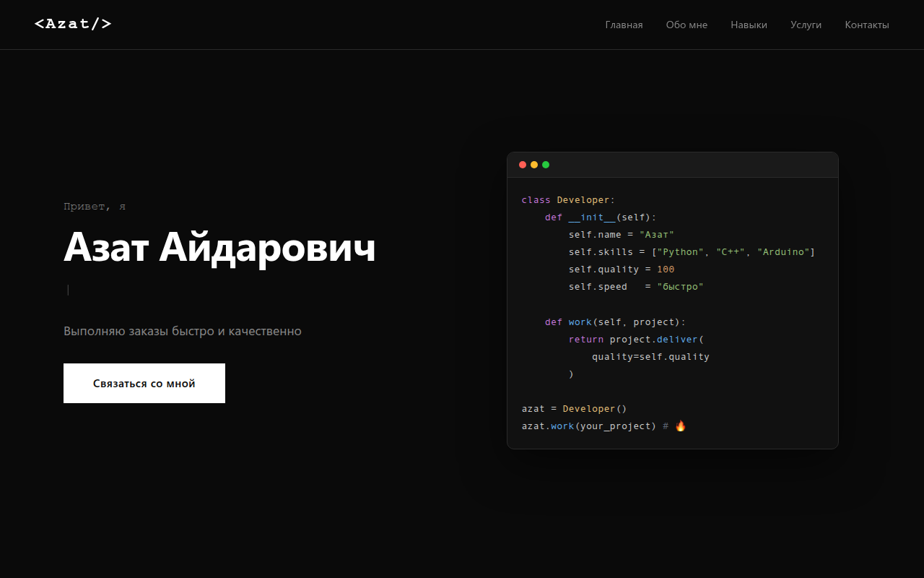Image resolution: width=924 pixels, height=578 pixels.
Task: Open the Контакты page link
Action: coord(867,25)
